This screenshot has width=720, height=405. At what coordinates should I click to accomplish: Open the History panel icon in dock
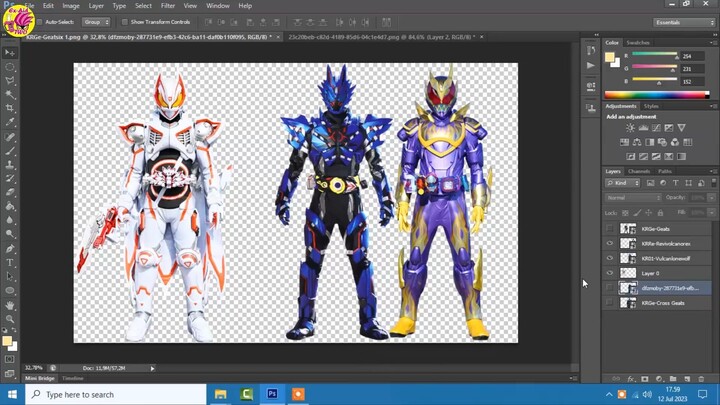pos(591,50)
